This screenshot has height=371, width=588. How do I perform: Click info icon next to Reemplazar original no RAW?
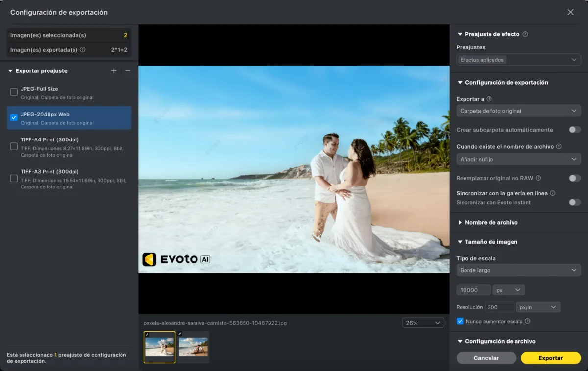(538, 178)
